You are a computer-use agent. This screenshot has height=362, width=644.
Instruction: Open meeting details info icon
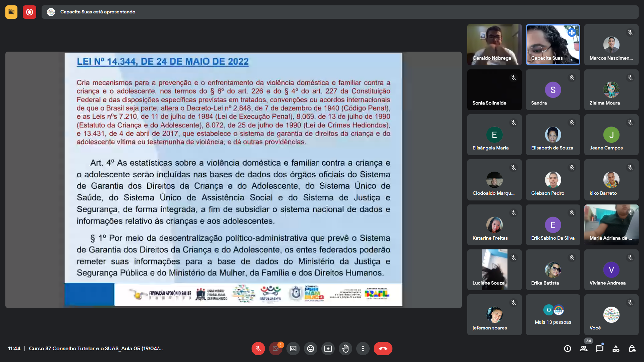point(568,349)
